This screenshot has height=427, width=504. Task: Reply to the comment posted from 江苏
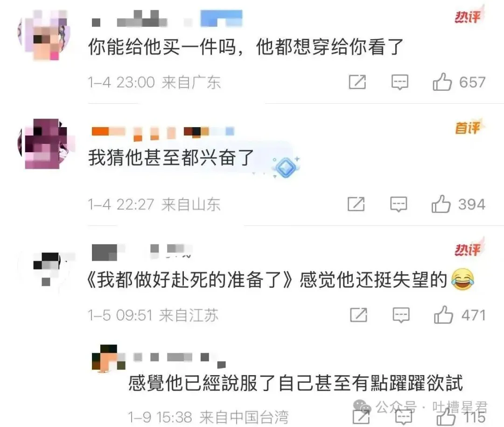(x=401, y=315)
